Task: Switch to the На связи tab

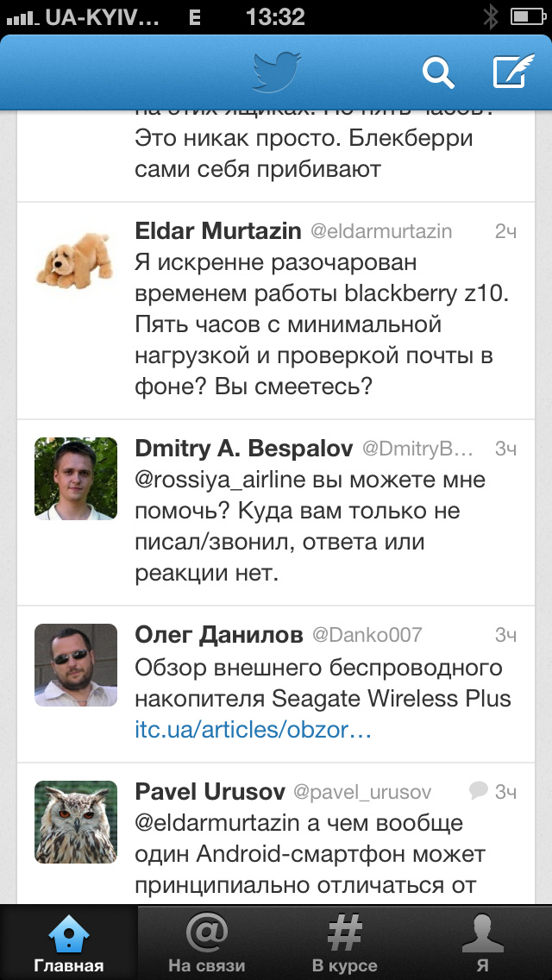Action: [x=207, y=942]
